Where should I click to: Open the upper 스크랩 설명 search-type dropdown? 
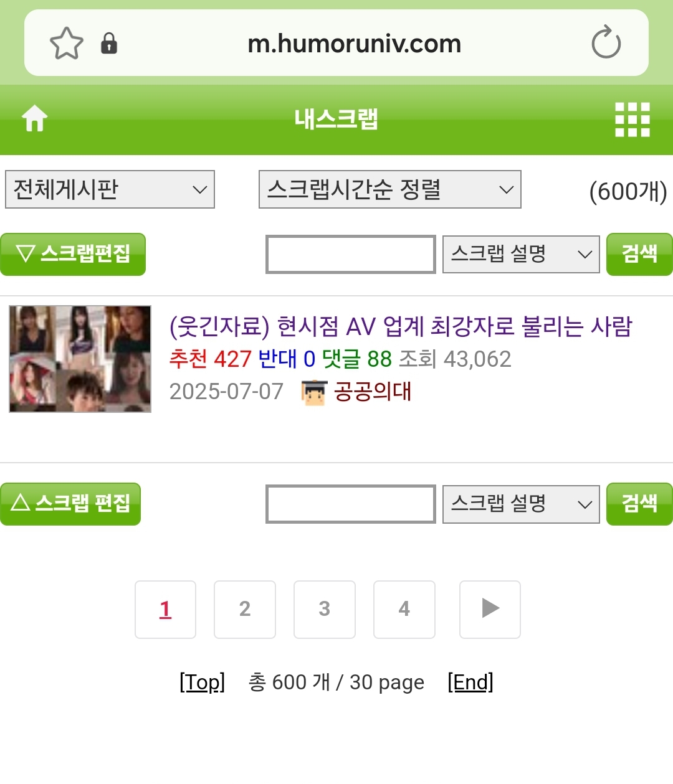(521, 254)
